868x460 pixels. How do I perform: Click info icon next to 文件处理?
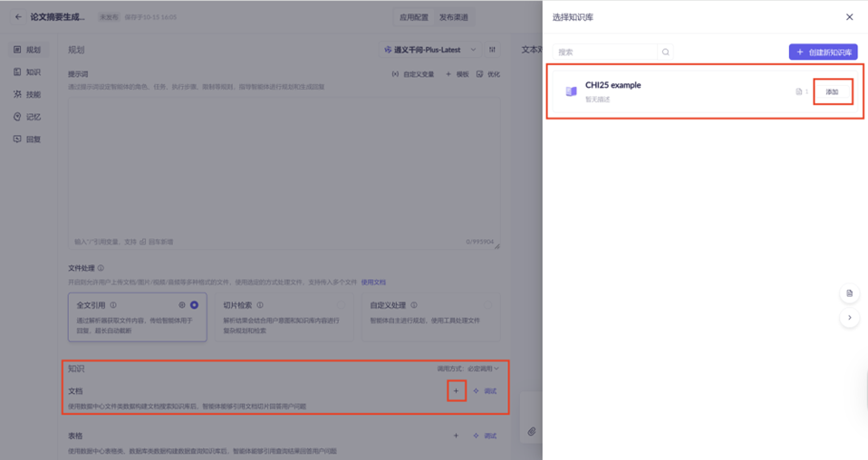pos(101,268)
